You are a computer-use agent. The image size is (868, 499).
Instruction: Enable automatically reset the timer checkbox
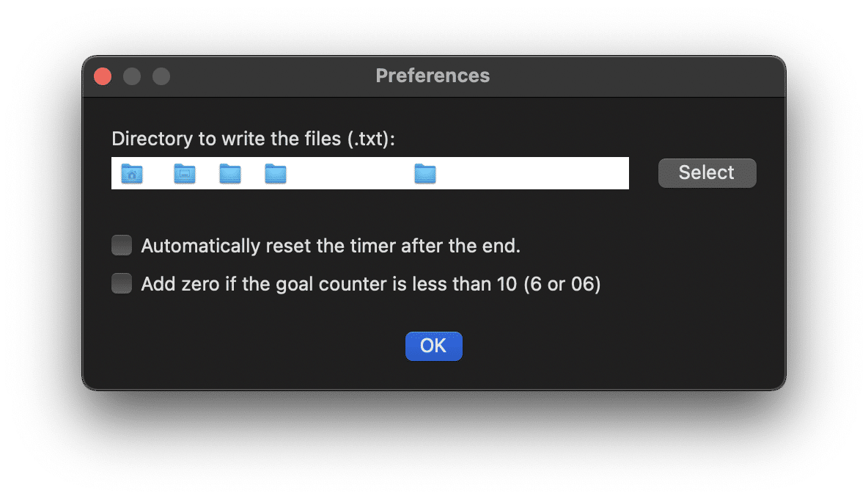click(x=122, y=245)
